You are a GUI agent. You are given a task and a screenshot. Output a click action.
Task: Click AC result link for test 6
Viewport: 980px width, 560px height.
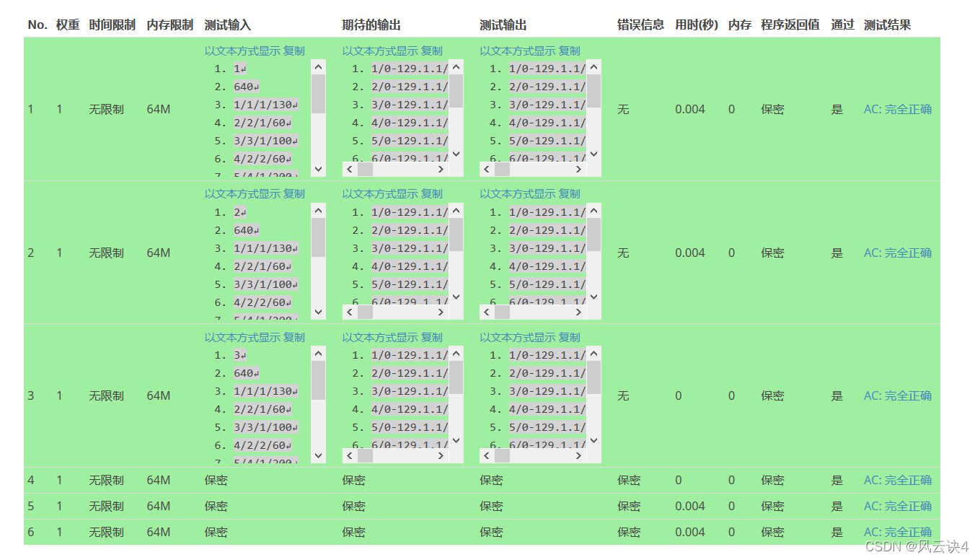tap(898, 532)
